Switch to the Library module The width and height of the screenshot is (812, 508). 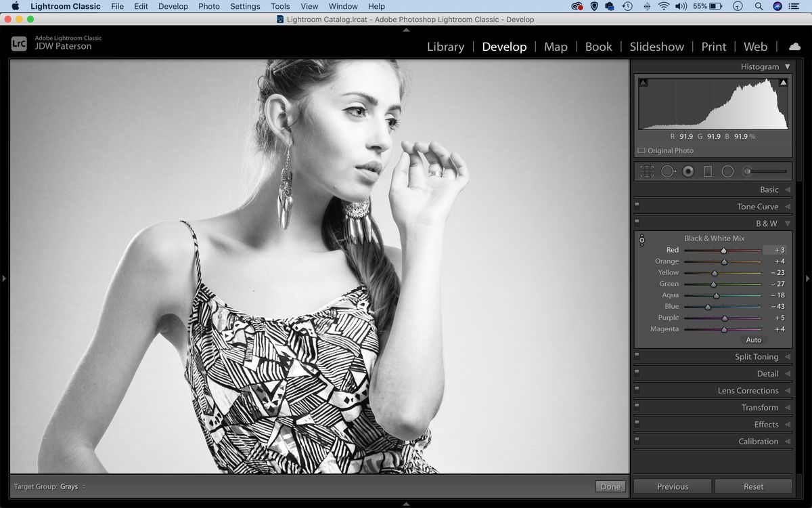click(x=445, y=47)
